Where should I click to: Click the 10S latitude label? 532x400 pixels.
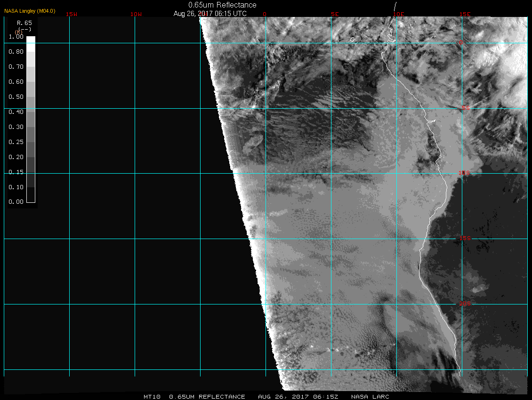464,173
